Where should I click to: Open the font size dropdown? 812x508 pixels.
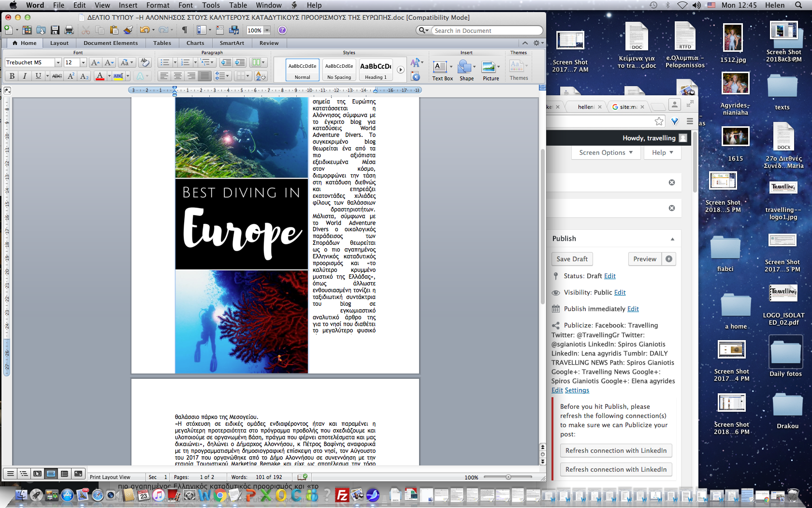pyautogui.click(x=83, y=62)
